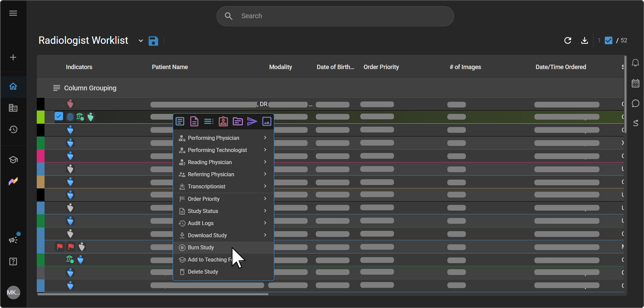This screenshot has width=644, height=308.
Task: Click the tan row status color bar
Action: point(40,182)
